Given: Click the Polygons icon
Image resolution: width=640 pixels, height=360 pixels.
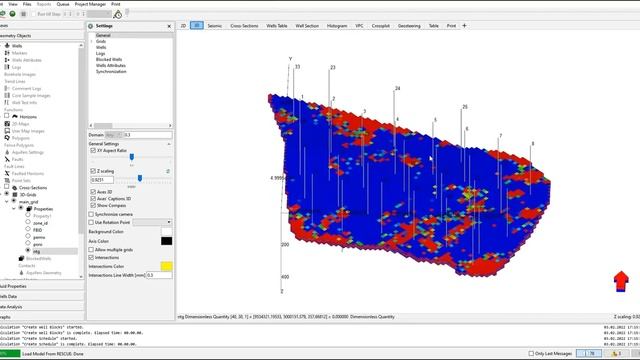Looking at the screenshot, I should (7, 138).
